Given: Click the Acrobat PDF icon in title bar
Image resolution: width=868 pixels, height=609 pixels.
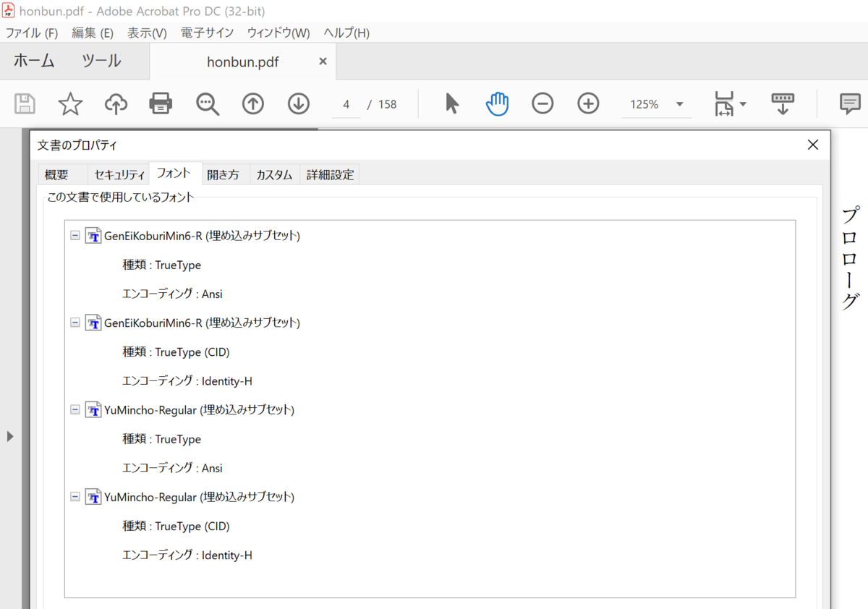Looking at the screenshot, I should (9, 11).
